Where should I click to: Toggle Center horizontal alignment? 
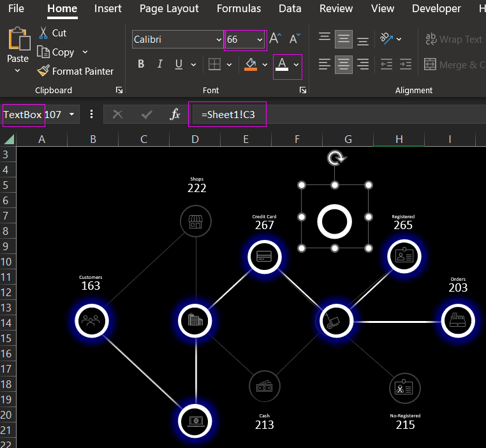344,64
